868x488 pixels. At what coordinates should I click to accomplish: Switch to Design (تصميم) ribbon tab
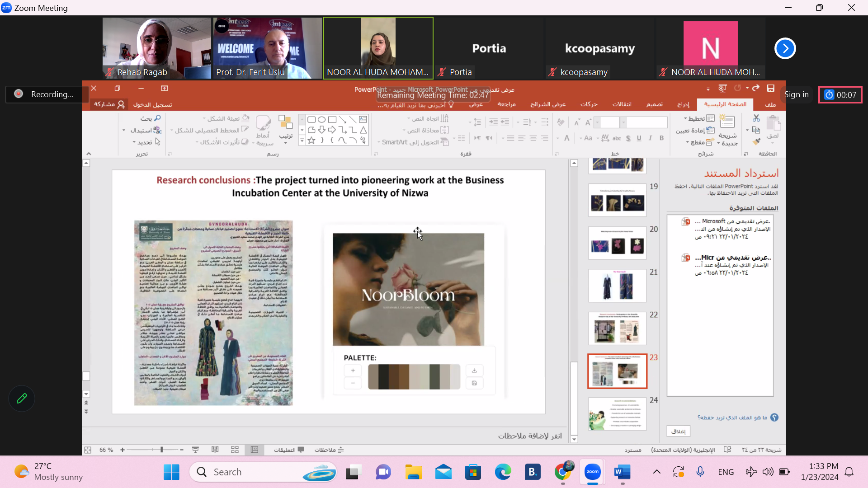654,104
